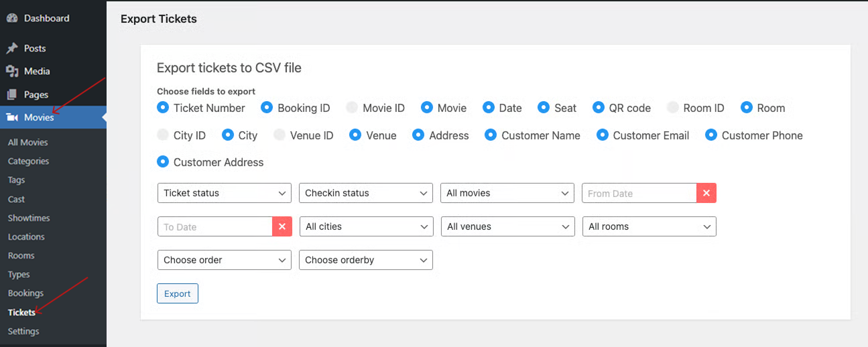
Task: Click the Movies camera icon
Action: (12, 117)
